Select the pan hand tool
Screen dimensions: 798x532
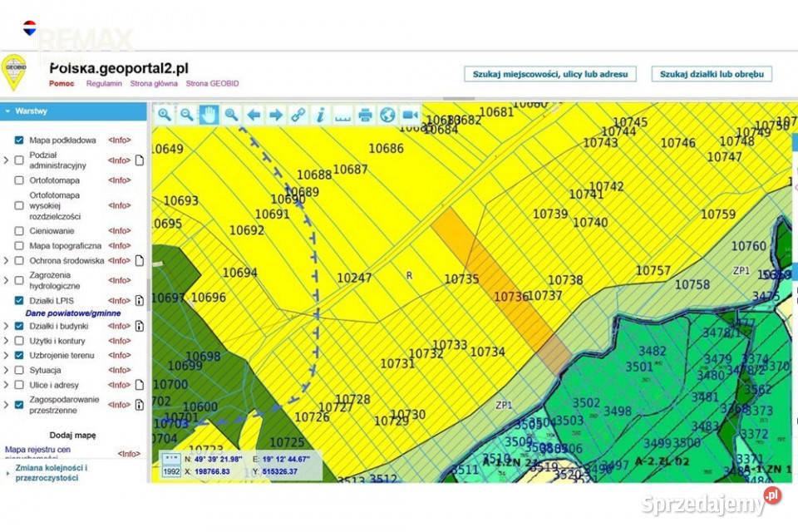coord(209,115)
